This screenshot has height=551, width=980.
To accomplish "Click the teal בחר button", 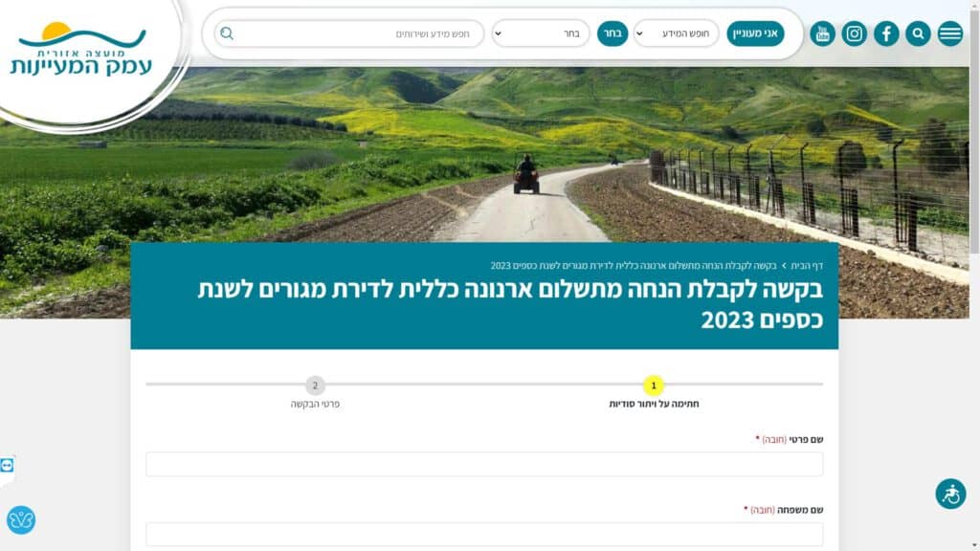I will [612, 33].
